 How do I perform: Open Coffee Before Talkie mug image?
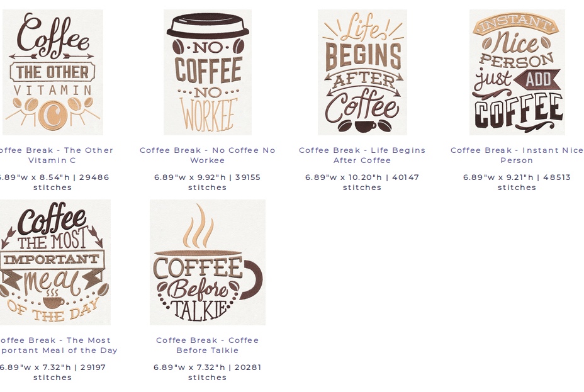pyautogui.click(x=208, y=262)
